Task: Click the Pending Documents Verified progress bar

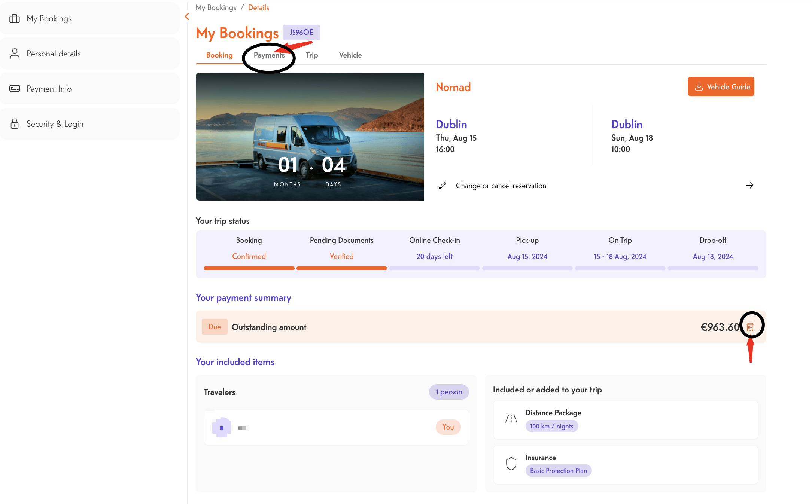Action: (x=342, y=268)
